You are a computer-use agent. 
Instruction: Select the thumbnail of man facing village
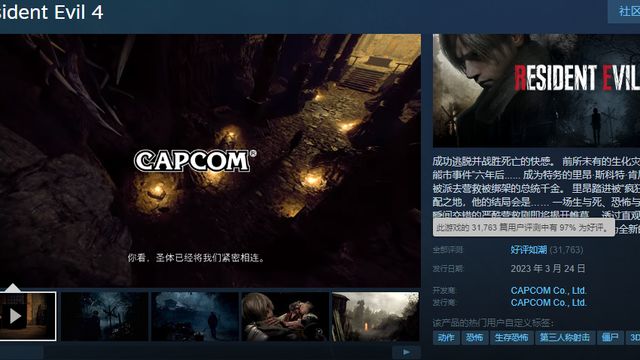[x=195, y=316]
